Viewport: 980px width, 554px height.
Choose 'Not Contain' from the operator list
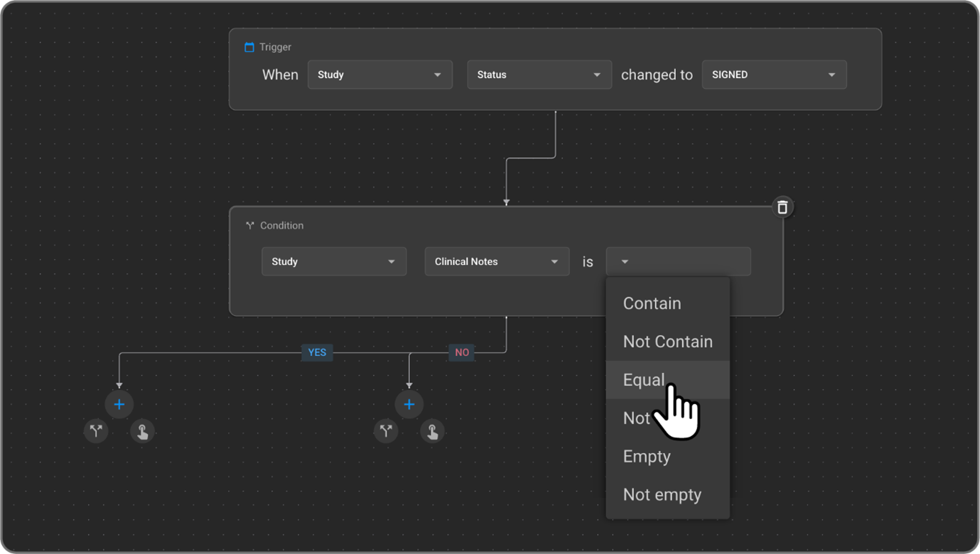click(x=667, y=342)
